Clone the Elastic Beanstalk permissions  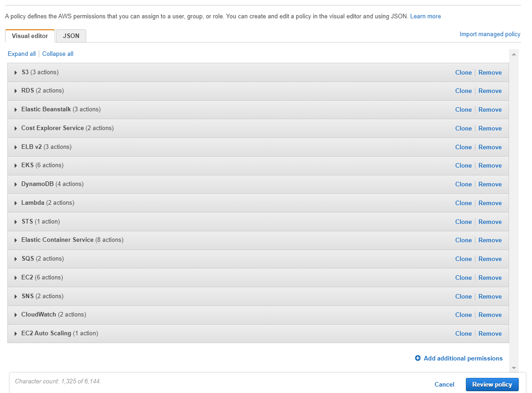[x=464, y=110]
